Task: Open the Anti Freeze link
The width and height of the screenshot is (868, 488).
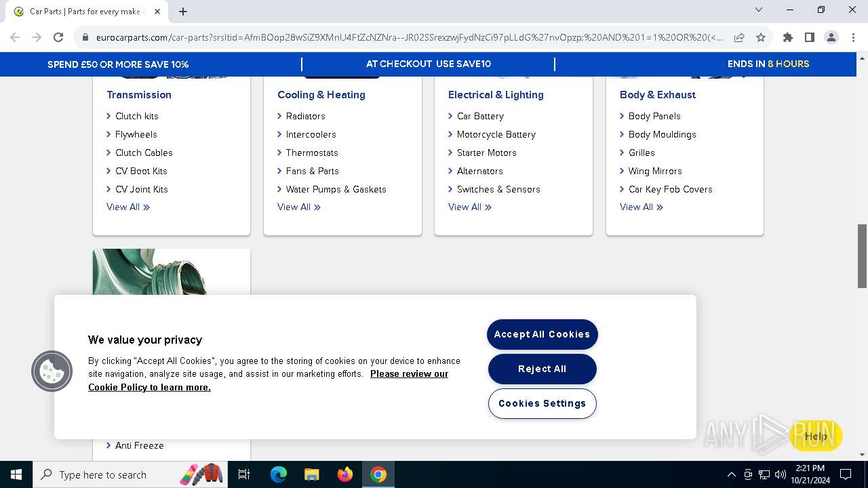Action: pyautogui.click(x=139, y=445)
